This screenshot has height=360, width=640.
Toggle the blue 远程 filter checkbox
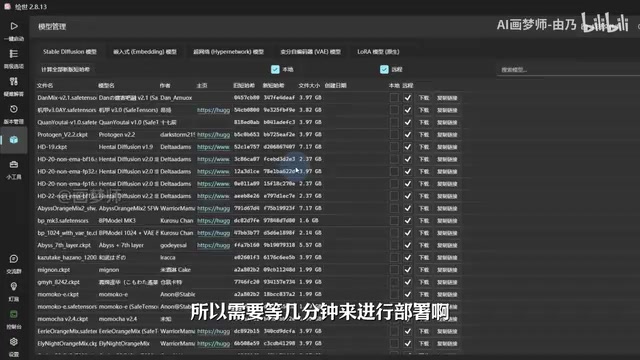click(384, 69)
